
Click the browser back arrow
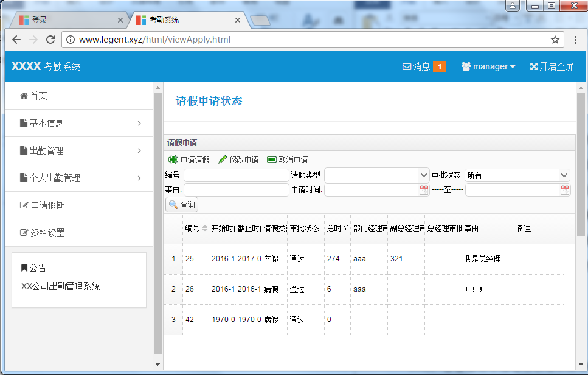point(16,40)
